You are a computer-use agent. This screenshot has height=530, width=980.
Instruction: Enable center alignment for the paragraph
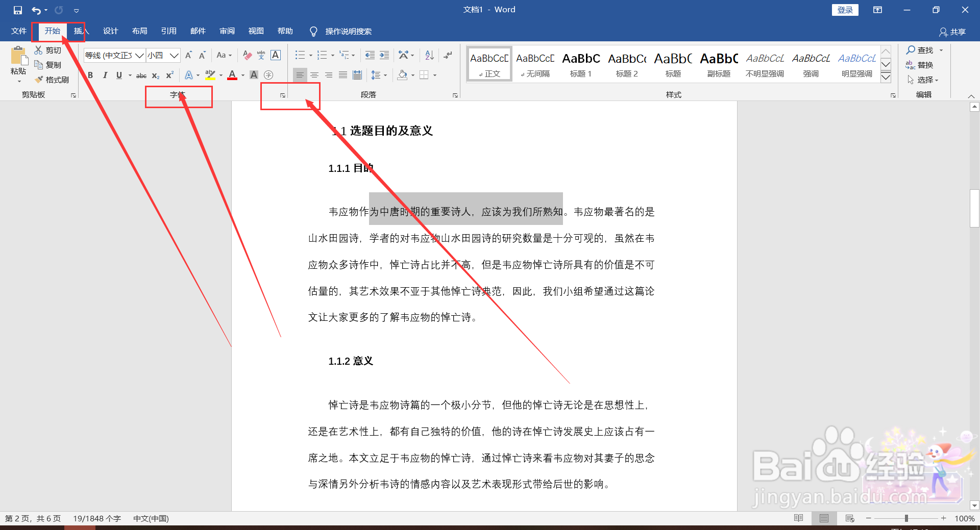[314, 74]
